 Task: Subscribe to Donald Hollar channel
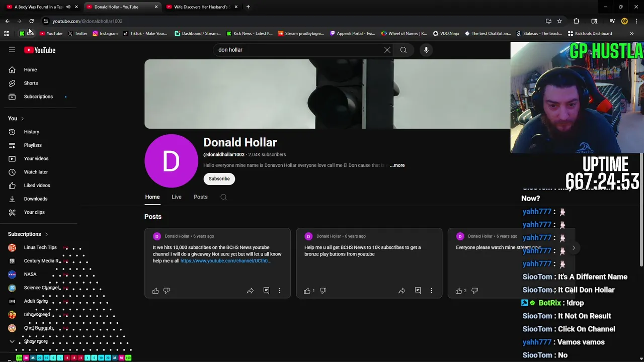click(219, 179)
